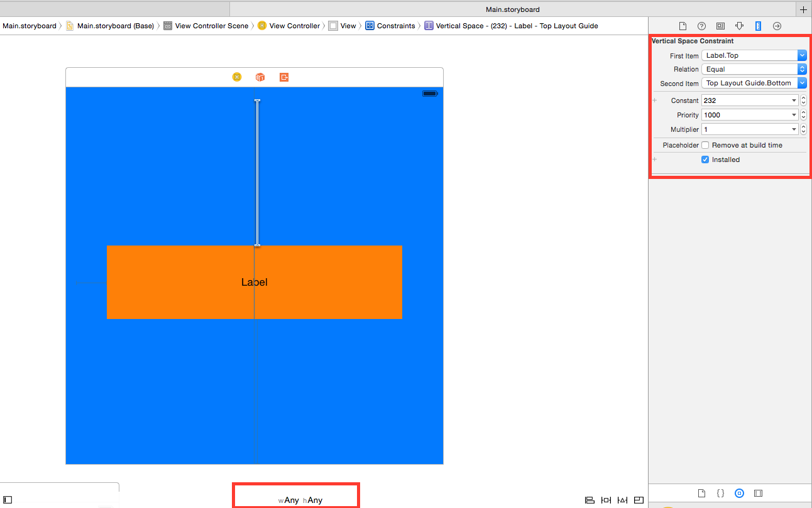812x508 pixels.
Task: Show the Code Snippet library
Action: [x=721, y=494]
